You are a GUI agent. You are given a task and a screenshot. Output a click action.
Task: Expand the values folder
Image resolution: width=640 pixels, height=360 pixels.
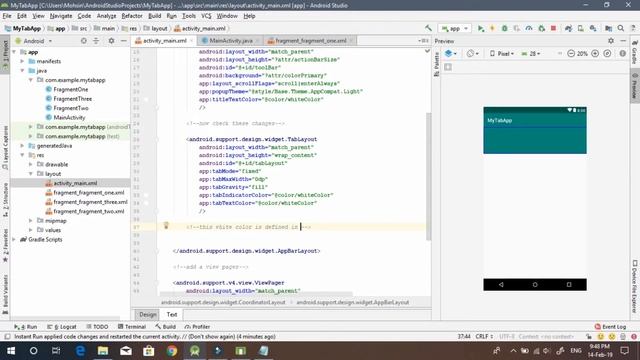[31, 230]
